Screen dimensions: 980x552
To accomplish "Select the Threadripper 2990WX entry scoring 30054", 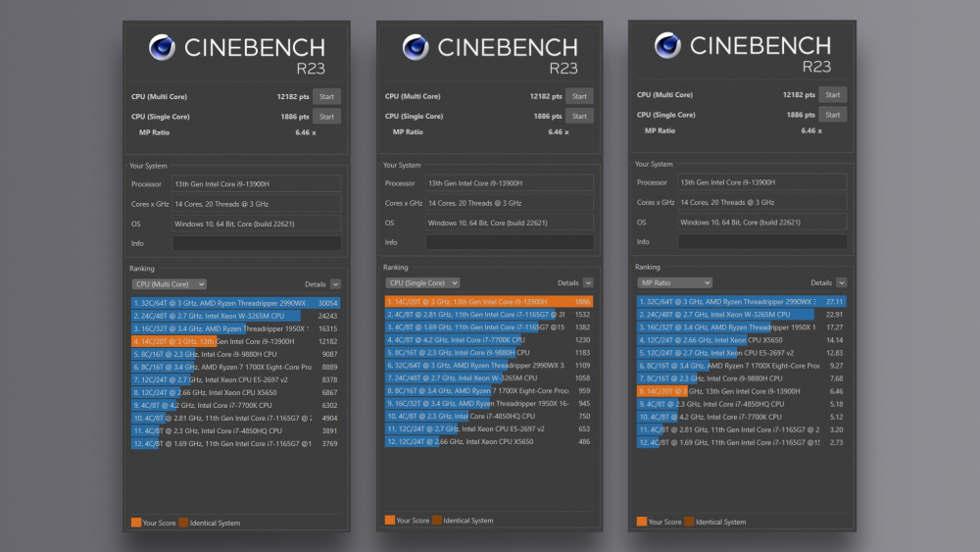I will coord(235,304).
